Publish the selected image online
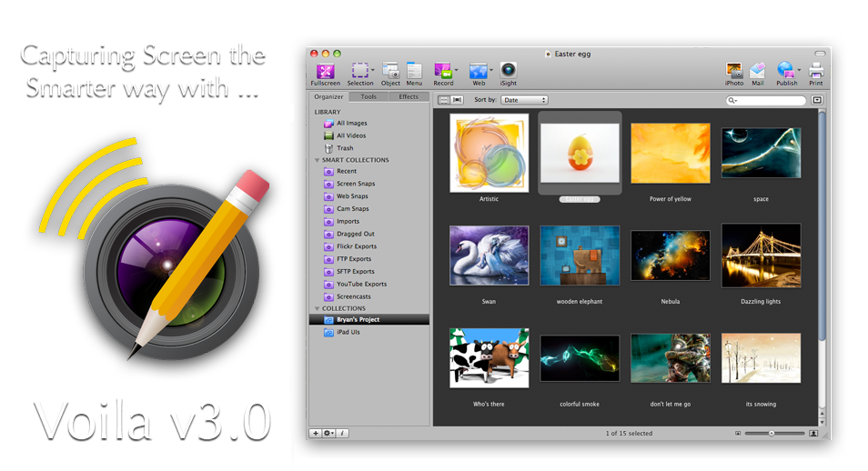The width and height of the screenshot is (868, 471). 786,75
